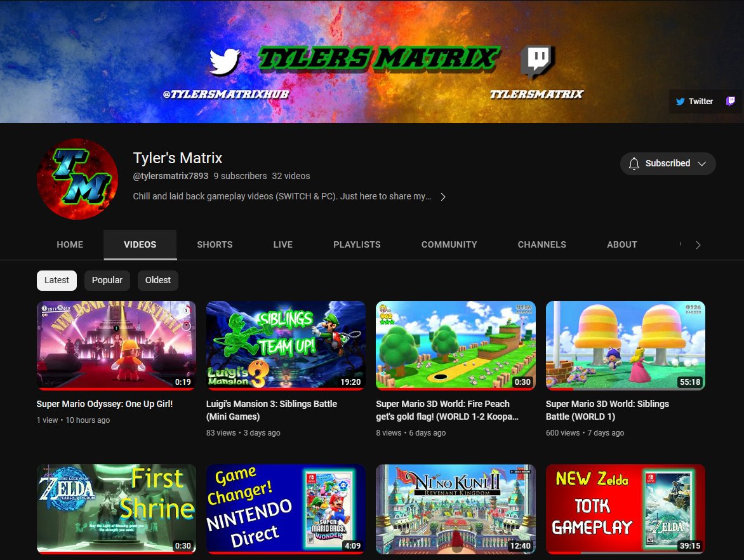This screenshot has width=744, height=560.
Task: Click the @tylersmatrix7893 channel handle
Action: (x=171, y=176)
